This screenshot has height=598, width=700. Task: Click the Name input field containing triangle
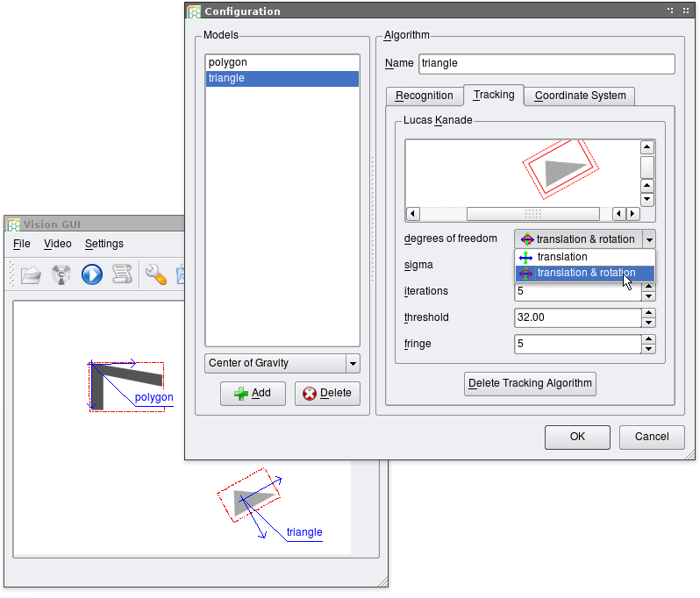click(546, 63)
